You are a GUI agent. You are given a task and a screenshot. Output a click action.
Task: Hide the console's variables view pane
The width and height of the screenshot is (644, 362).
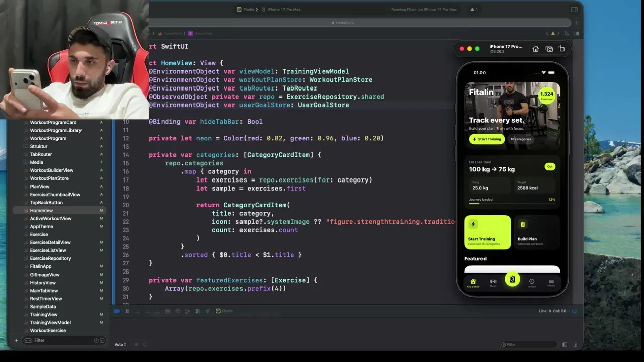(565, 344)
